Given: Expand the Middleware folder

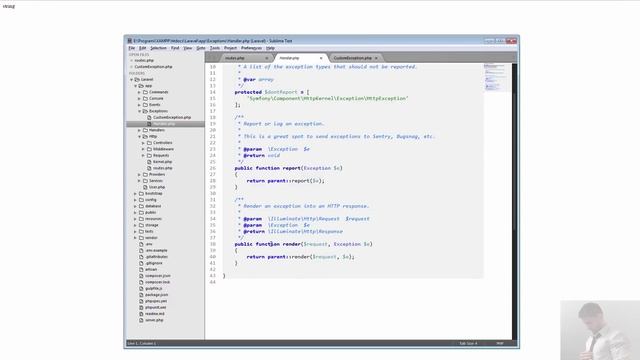Looking at the screenshot, I should (x=143, y=149).
